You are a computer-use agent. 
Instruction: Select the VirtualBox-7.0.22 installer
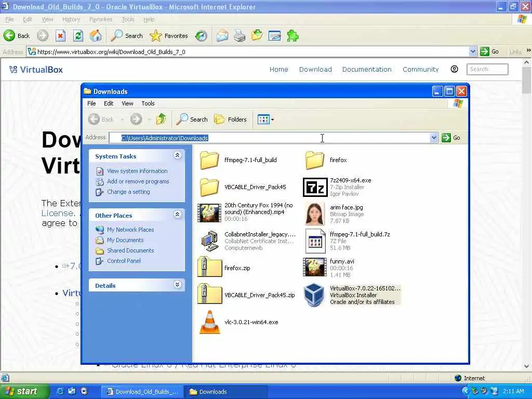click(352, 295)
